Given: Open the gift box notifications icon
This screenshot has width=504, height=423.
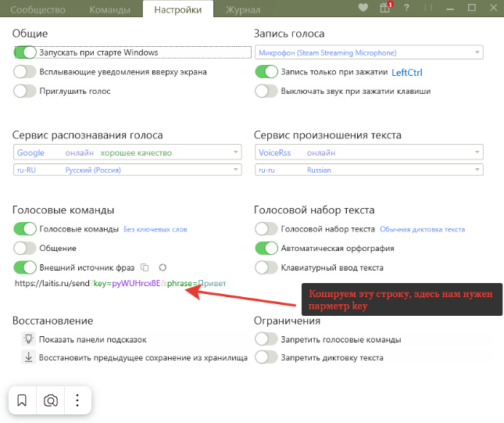Looking at the screenshot, I should [x=385, y=7].
